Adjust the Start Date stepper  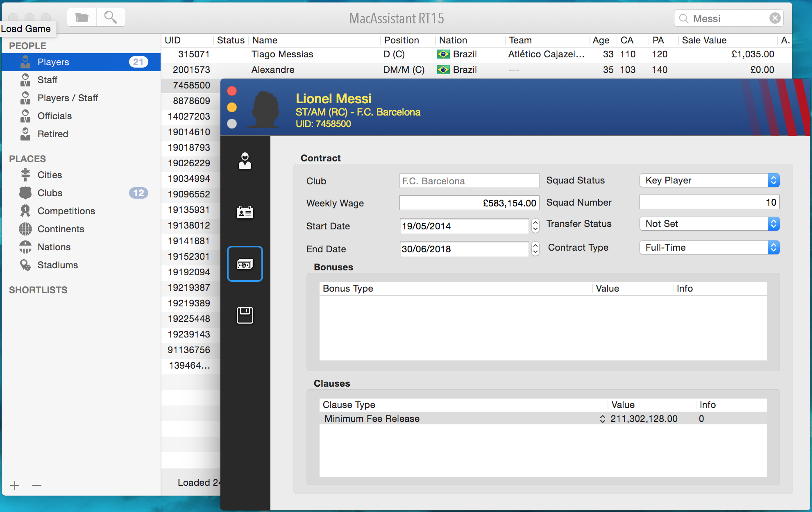pyautogui.click(x=535, y=226)
